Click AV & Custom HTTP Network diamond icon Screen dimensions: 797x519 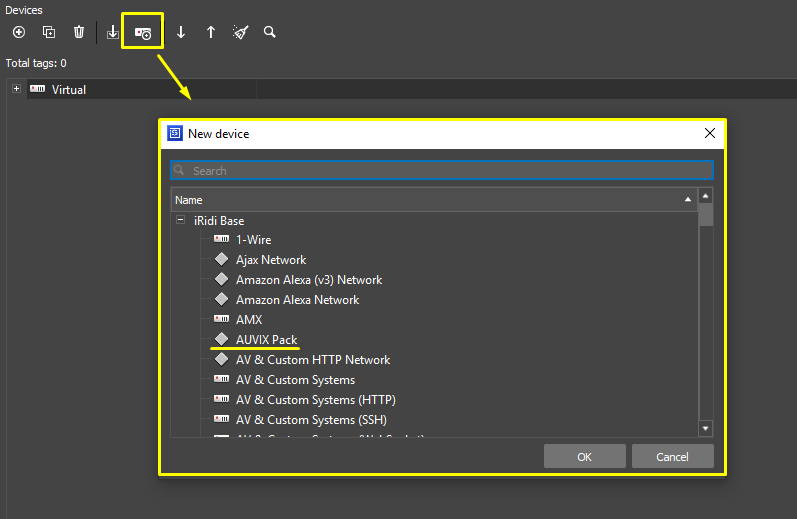pyautogui.click(x=222, y=359)
